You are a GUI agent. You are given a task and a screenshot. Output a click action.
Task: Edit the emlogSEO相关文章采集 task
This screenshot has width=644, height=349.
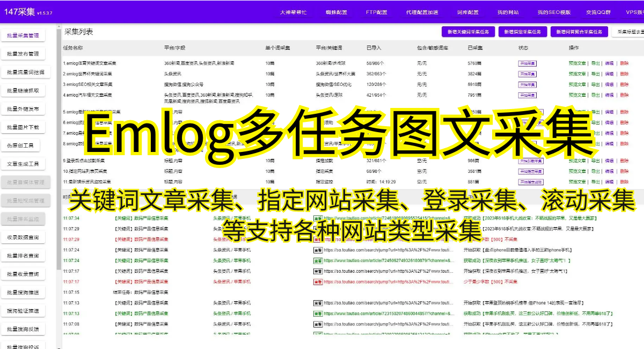point(609,84)
